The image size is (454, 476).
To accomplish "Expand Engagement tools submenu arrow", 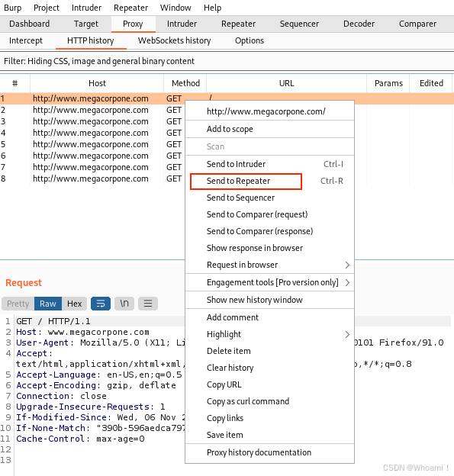I will 347,282.
